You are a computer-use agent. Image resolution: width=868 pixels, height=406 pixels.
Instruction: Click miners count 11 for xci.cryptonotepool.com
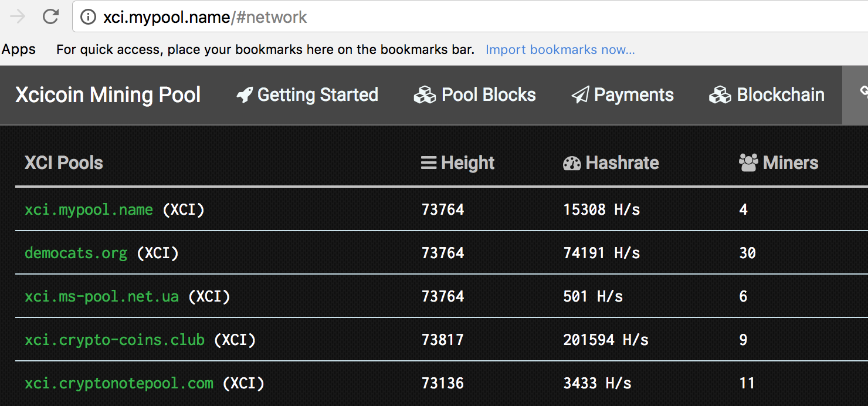[x=747, y=383]
